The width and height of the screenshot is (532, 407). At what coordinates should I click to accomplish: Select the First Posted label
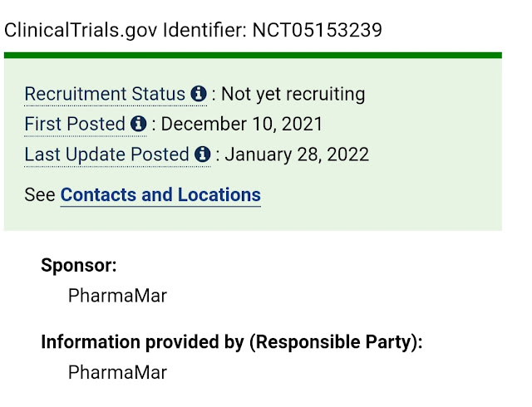76,125
